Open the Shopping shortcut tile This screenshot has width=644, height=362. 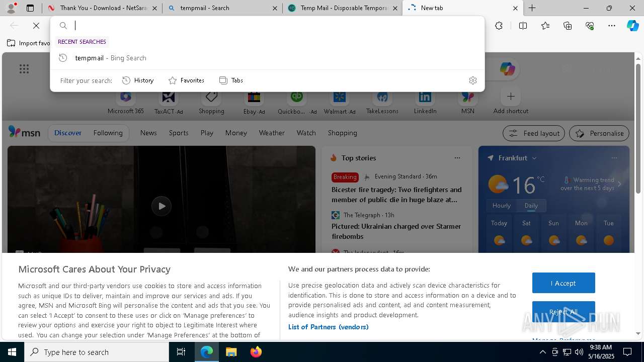coord(211,102)
